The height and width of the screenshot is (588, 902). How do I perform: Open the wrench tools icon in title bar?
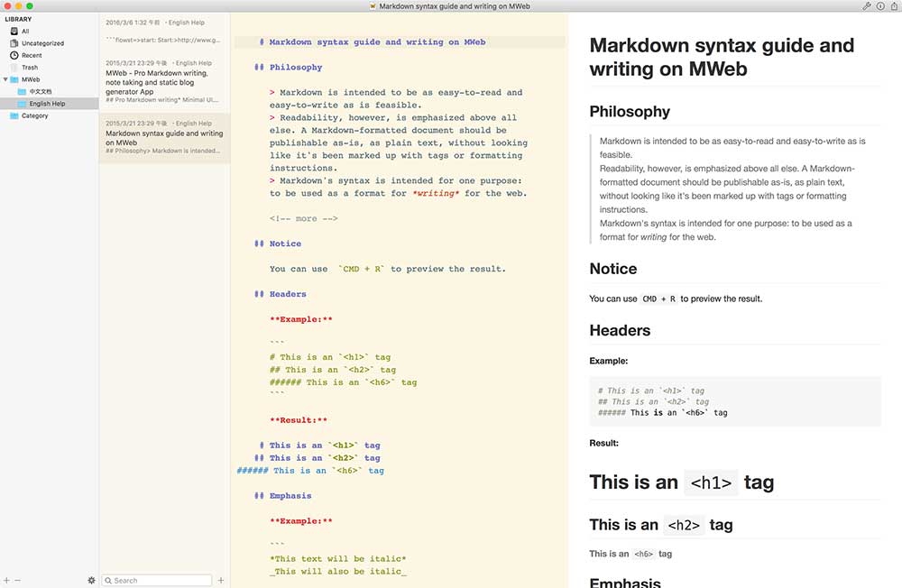(x=867, y=6)
